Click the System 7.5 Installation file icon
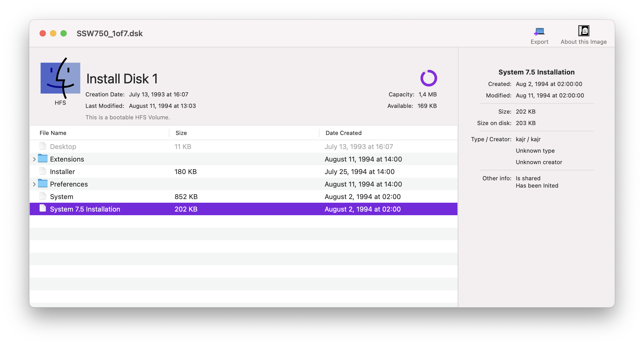 [x=43, y=209]
